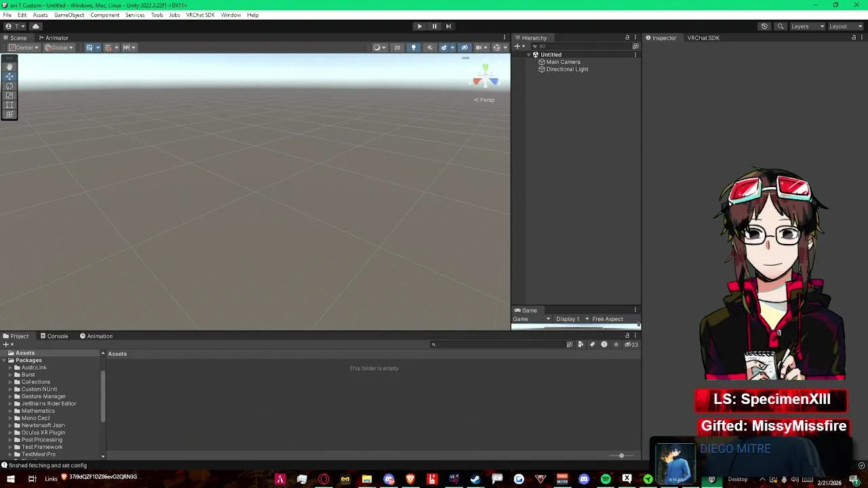Open the VRChat SDK menu
The width and height of the screenshot is (868, 488).
pyautogui.click(x=200, y=15)
